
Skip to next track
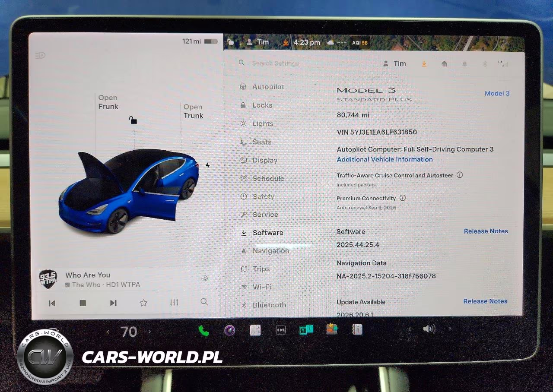tap(113, 303)
